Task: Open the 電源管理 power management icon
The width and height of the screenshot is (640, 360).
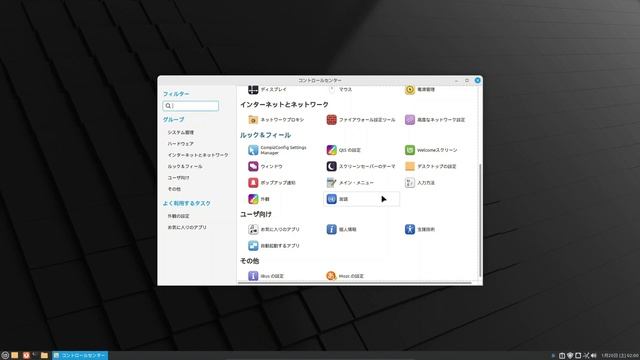Action: click(410, 89)
